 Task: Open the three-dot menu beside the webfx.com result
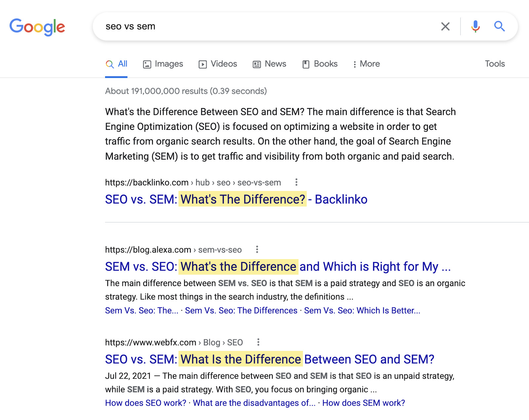tap(258, 343)
